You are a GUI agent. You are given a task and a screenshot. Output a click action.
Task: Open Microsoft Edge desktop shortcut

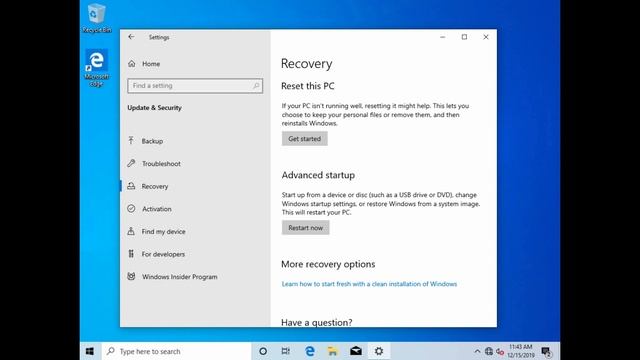click(97, 68)
